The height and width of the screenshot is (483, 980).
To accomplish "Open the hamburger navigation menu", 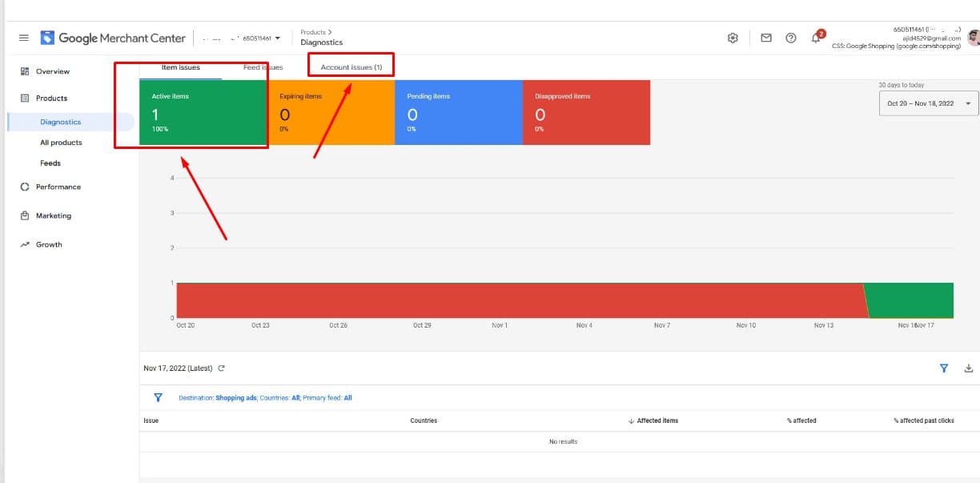I will 24,38.
